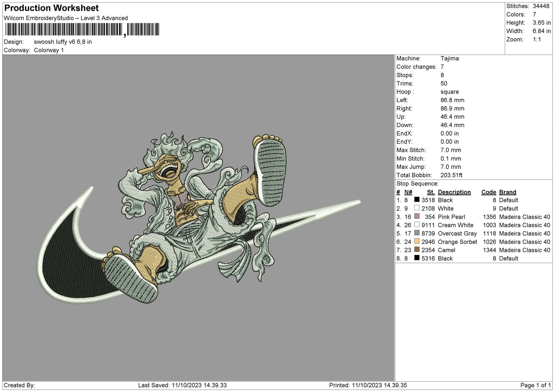Viewport: 555px width, 392px height.
Task: Select the White swatch for thread 2108
Action: [x=417, y=208]
